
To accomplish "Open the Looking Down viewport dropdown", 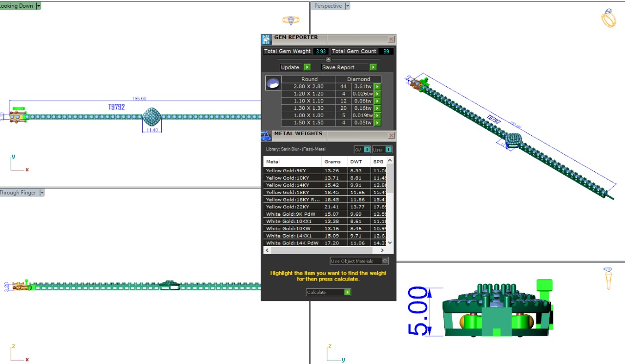I will pyautogui.click(x=39, y=6).
